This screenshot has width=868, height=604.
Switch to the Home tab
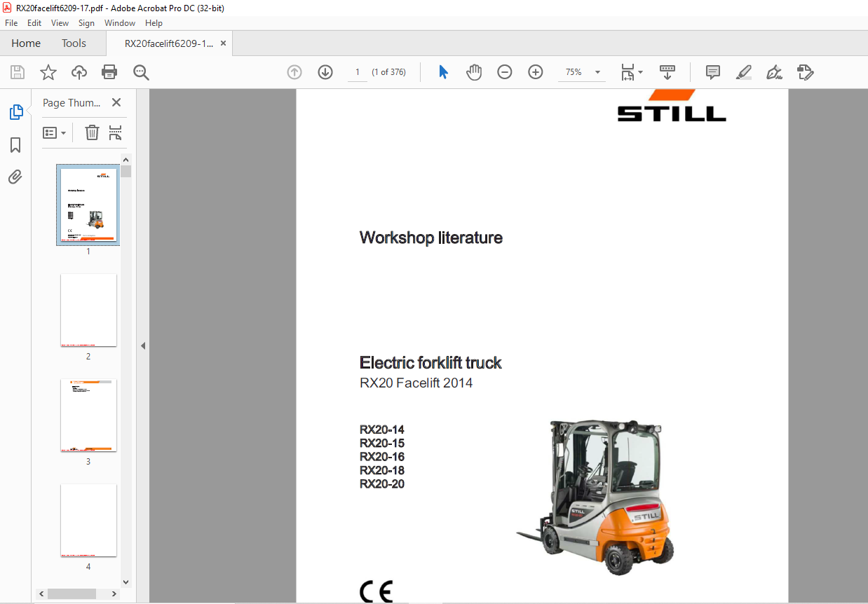coord(26,43)
